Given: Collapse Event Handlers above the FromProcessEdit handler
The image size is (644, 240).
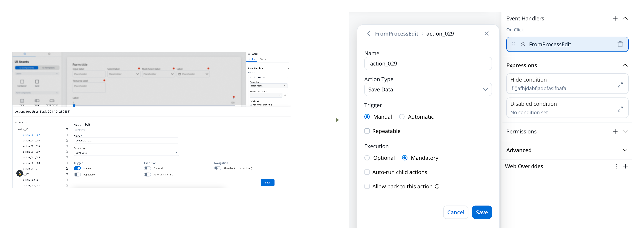Looking at the screenshot, I should click(625, 18).
